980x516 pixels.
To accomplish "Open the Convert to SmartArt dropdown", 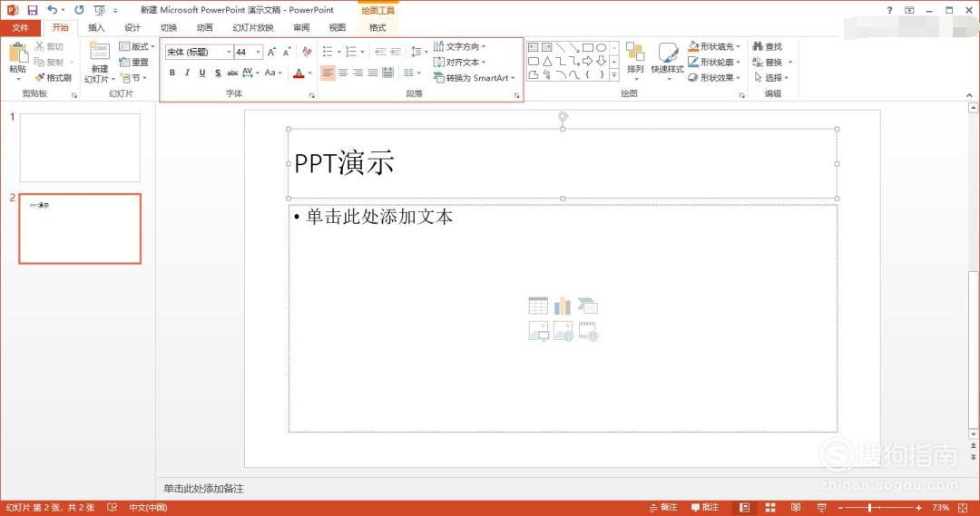I will (475, 77).
